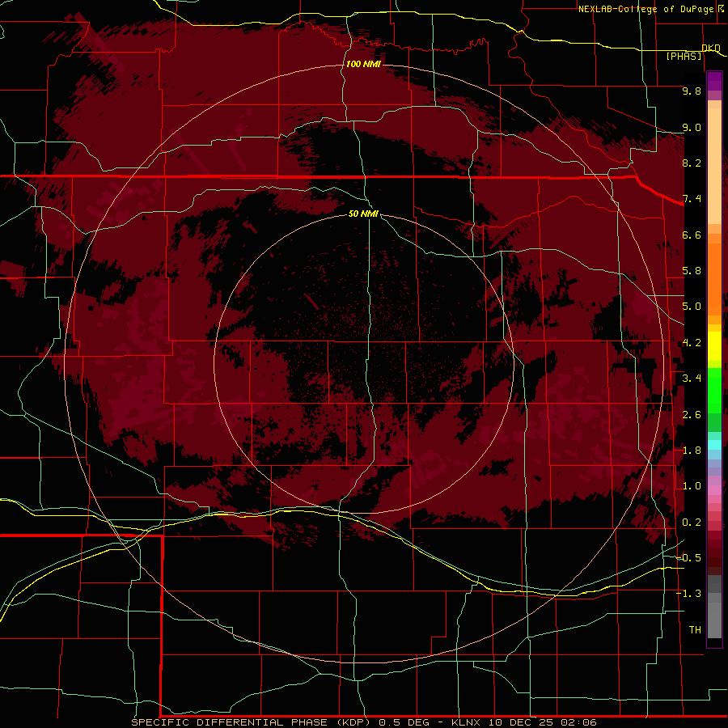Click the purple top segment of color bar
The image size is (728, 728).
pyautogui.click(x=714, y=81)
